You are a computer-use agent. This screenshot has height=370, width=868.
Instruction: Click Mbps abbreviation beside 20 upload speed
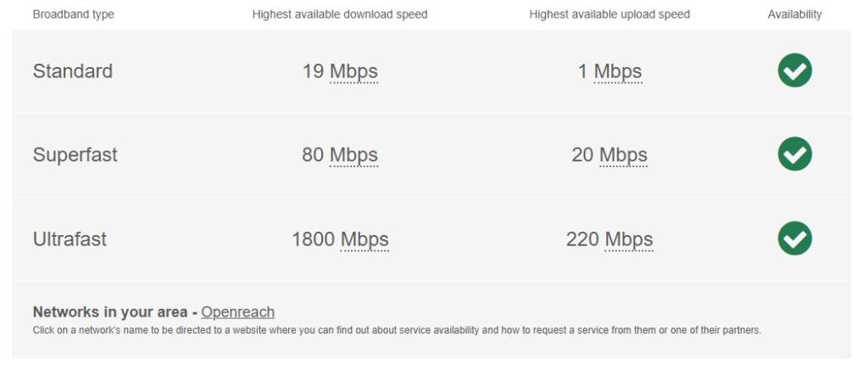click(x=623, y=155)
